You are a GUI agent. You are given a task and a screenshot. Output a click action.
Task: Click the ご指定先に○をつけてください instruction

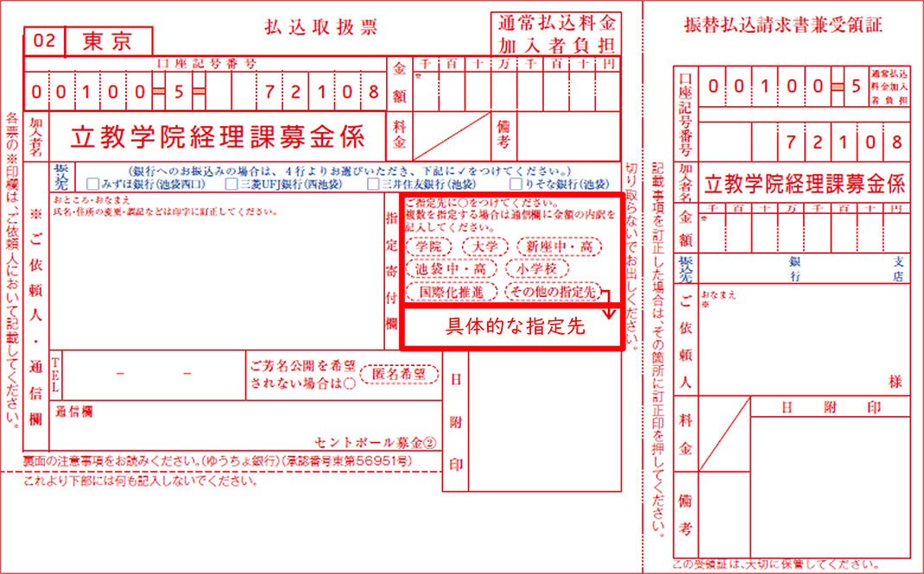coord(483,203)
